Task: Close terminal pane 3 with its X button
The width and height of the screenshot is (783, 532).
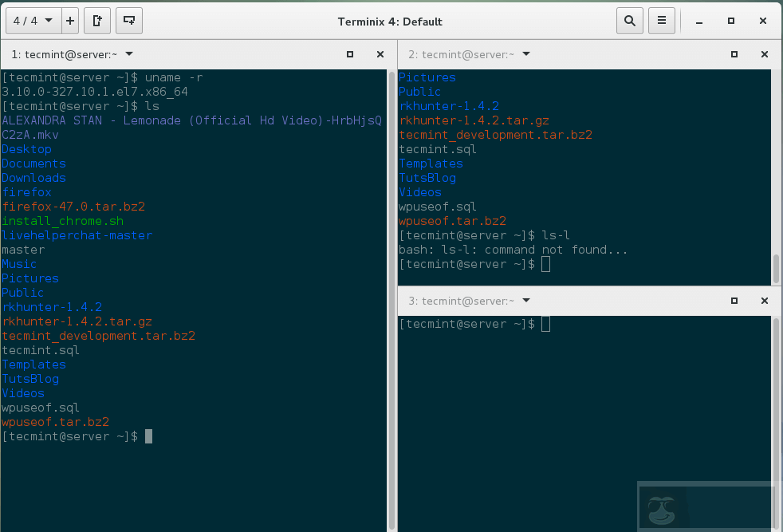Action: [x=764, y=301]
